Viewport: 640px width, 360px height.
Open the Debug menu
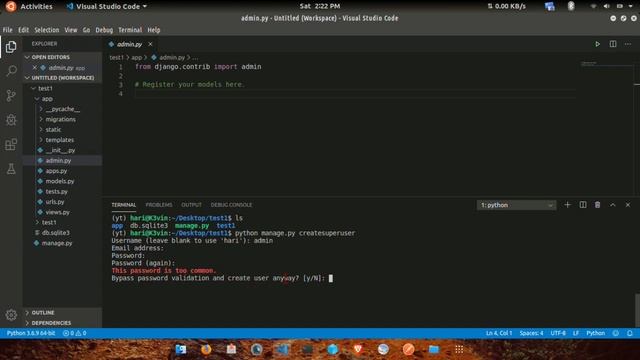click(x=104, y=30)
